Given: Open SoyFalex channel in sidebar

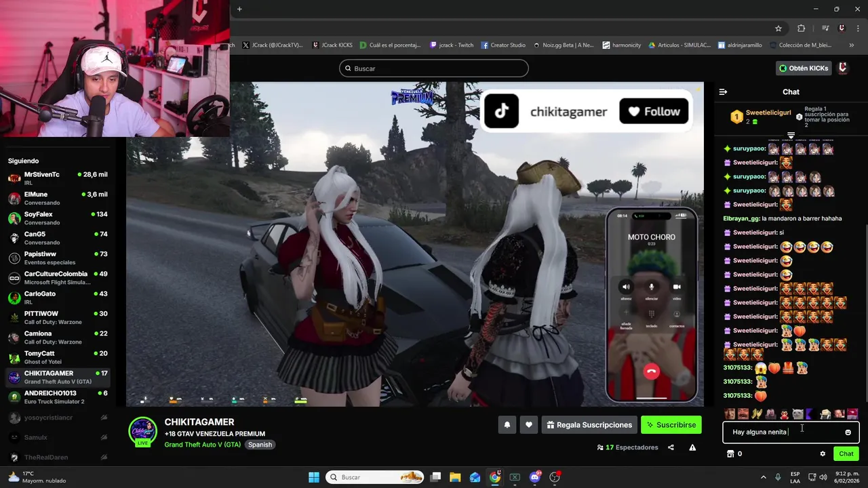Looking at the screenshot, I should (58, 218).
